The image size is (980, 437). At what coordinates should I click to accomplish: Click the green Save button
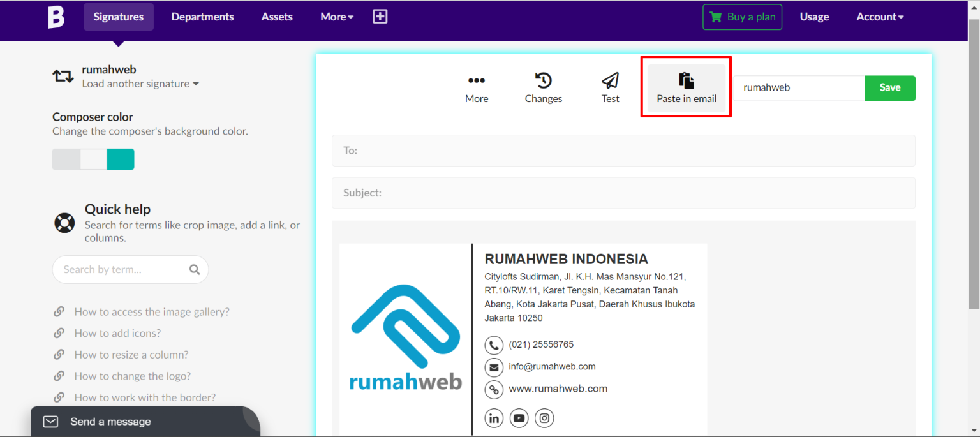[x=890, y=88]
